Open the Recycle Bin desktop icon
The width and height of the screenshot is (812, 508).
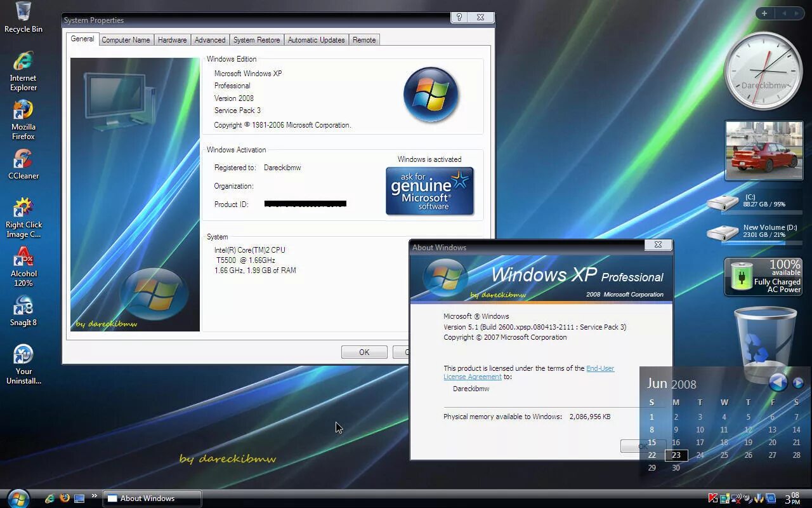pos(23,17)
